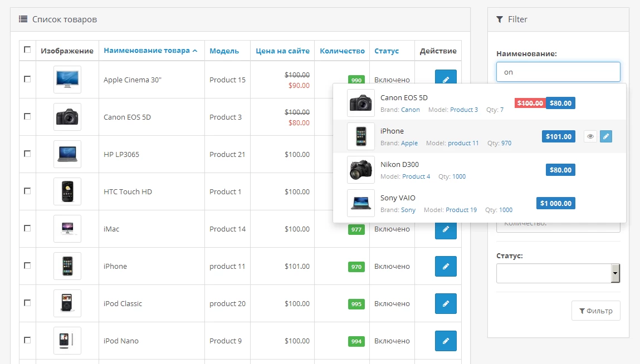The height and width of the screenshot is (364, 640).
Task: Click the list icon beside Список товаров
Action: point(23,19)
